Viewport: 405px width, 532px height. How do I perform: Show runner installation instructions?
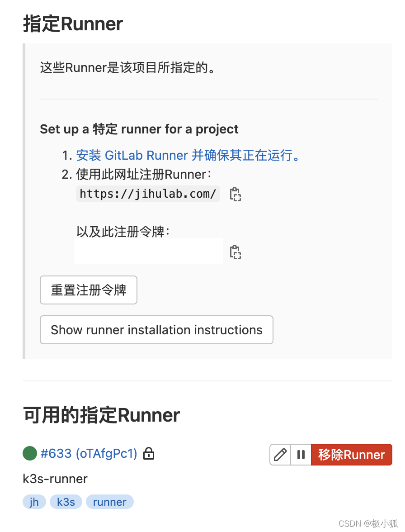pos(156,330)
